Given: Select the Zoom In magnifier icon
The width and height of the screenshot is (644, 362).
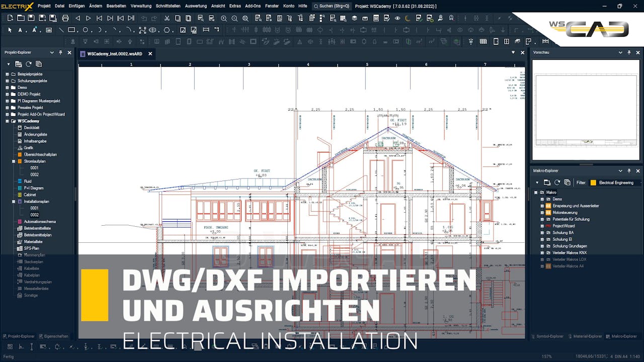Looking at the screenshot, I should click(x=223, y=17).
